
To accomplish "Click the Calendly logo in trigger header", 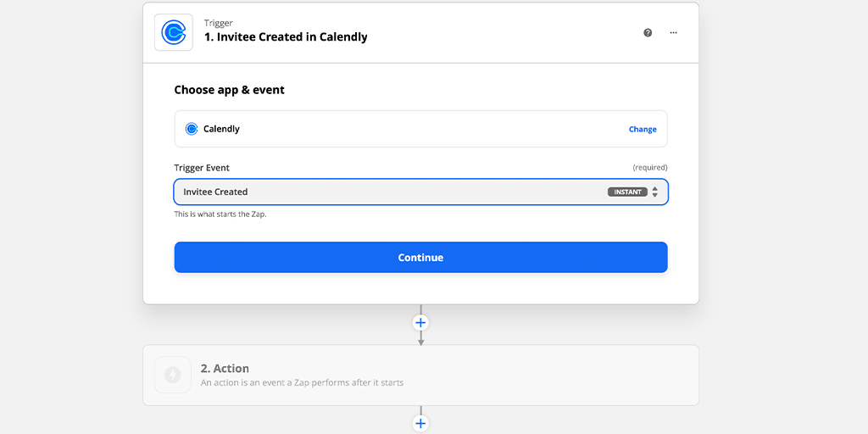I will (x=173, y=33).
